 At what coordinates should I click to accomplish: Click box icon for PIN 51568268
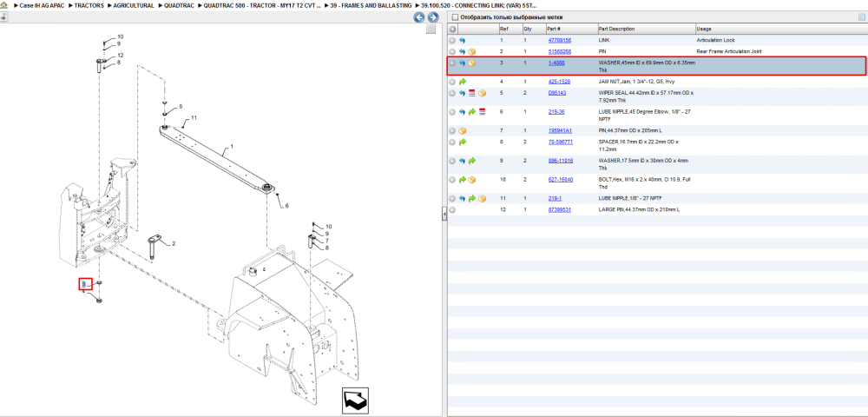472,51
